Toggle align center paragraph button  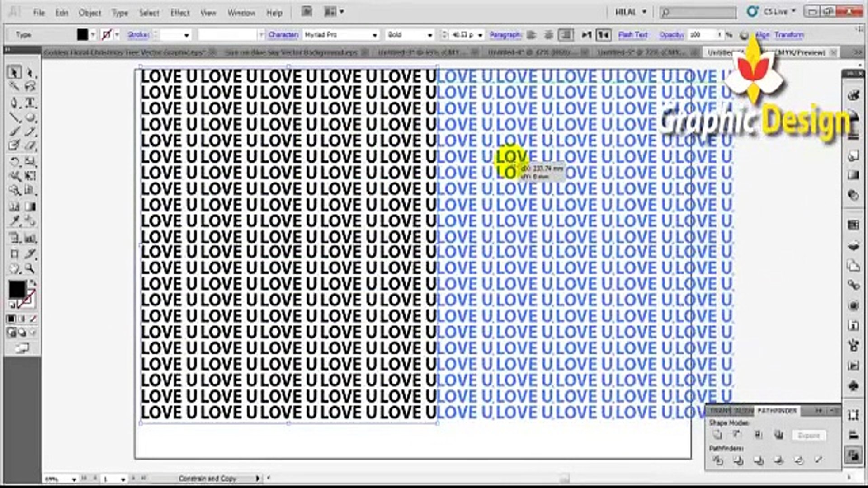coord(548,35)
